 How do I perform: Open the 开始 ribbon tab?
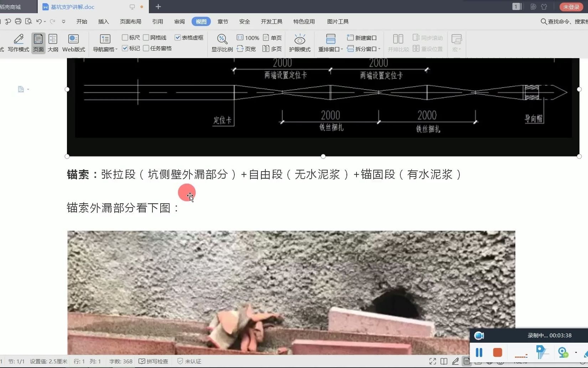pyautogui.click(x=82, y=21)
